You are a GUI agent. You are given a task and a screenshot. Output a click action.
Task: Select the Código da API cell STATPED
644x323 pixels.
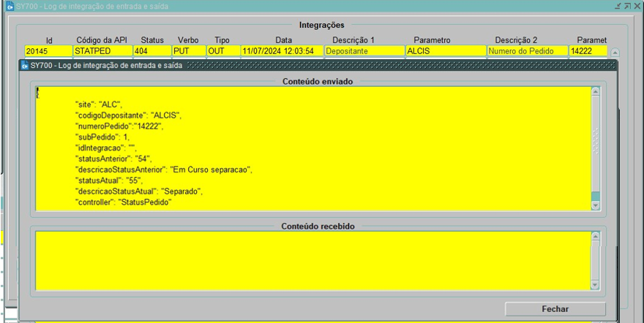point(102,51)
